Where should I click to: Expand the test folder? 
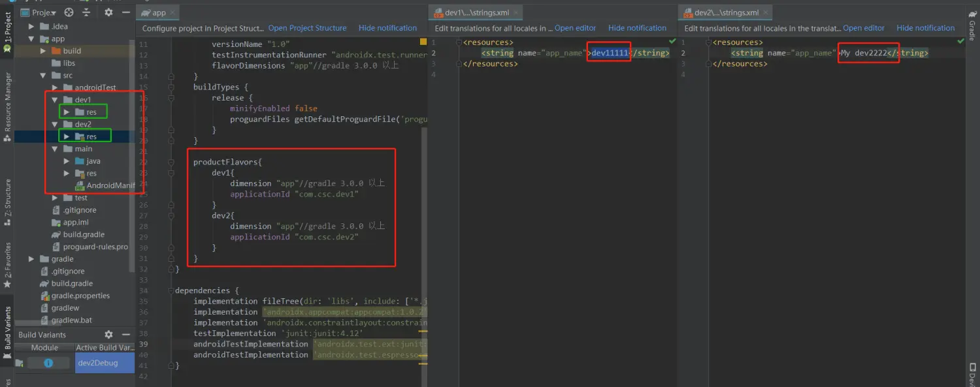tap(55, 198)
